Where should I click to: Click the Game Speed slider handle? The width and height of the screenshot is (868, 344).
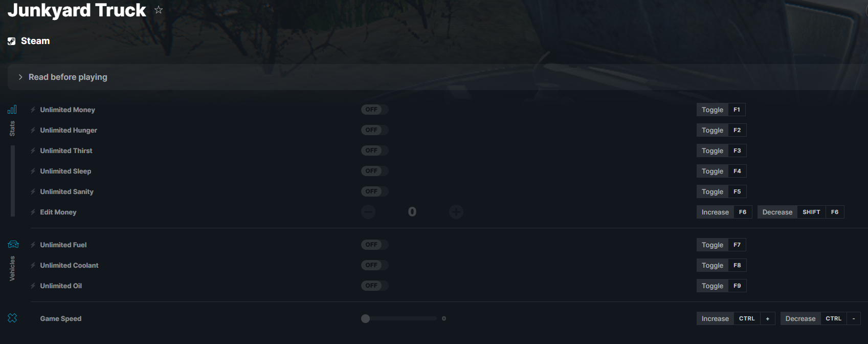click(x=365, y=318)
